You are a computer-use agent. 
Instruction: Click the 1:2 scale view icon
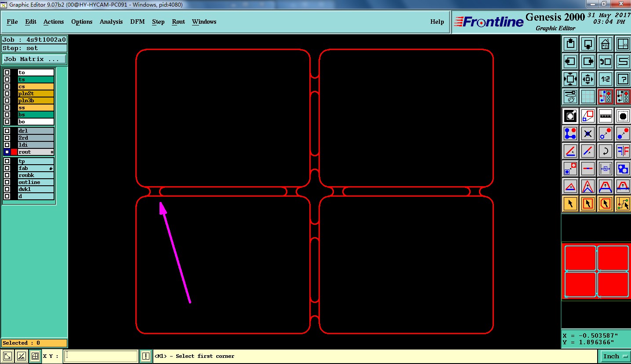pos(606,79)
